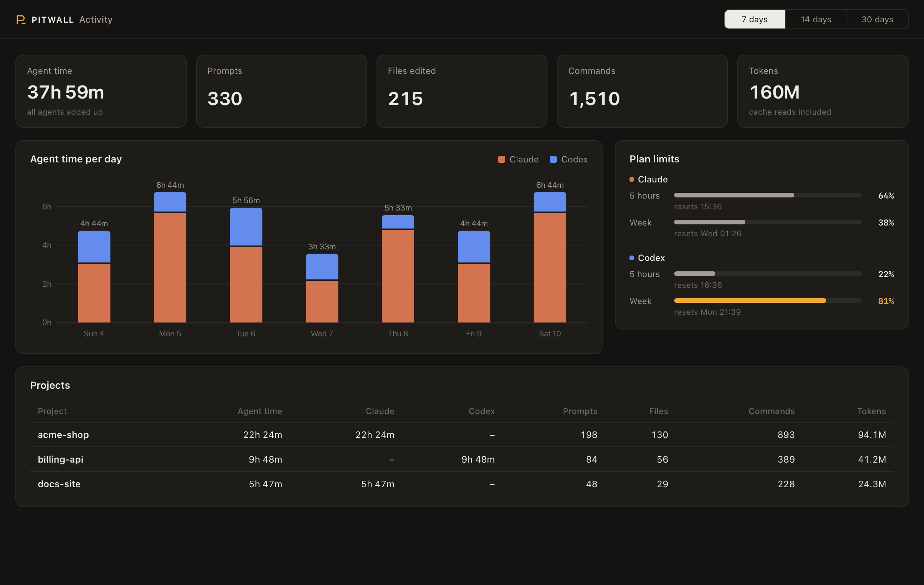Click the PITWALL brand name

(x=53, y=20)
